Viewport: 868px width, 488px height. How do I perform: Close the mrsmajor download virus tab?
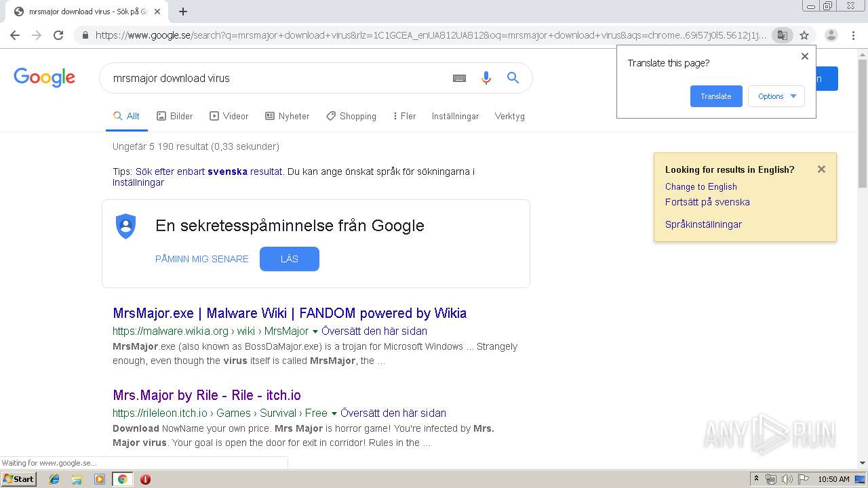click(x=158, y=12)
